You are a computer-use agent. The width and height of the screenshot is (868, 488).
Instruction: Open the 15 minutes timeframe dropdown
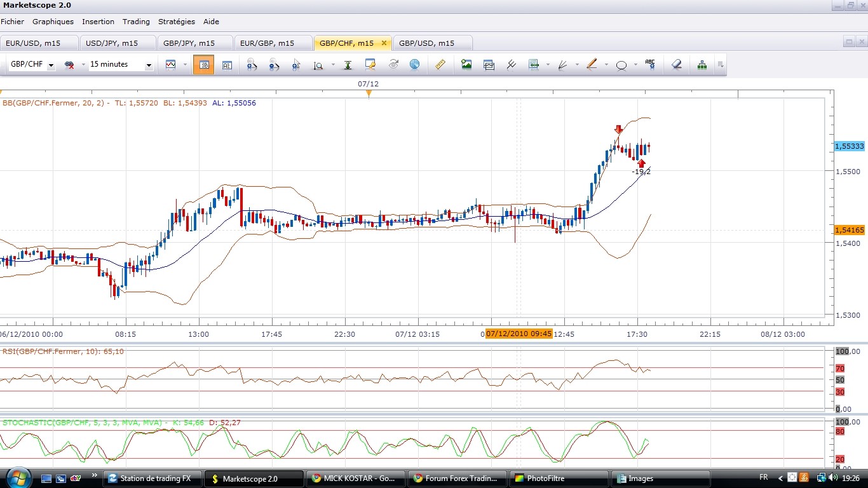(x=149, y=65)
